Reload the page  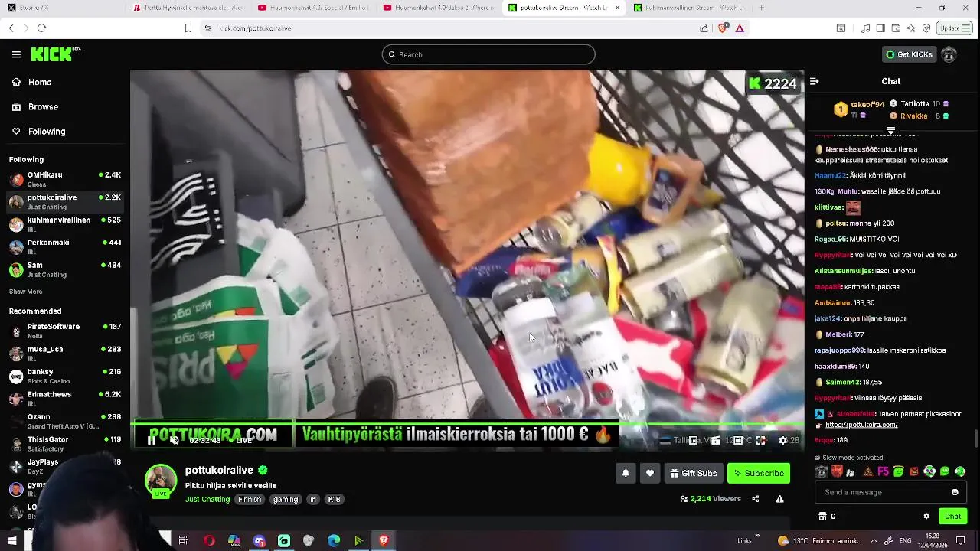[41, 28]
